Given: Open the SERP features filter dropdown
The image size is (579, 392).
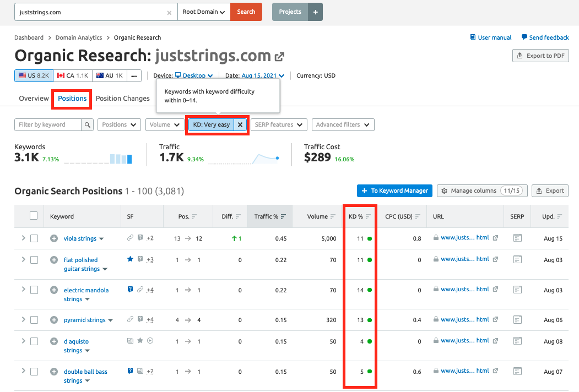Looking at the screenshot, I should tap(278, 125).
